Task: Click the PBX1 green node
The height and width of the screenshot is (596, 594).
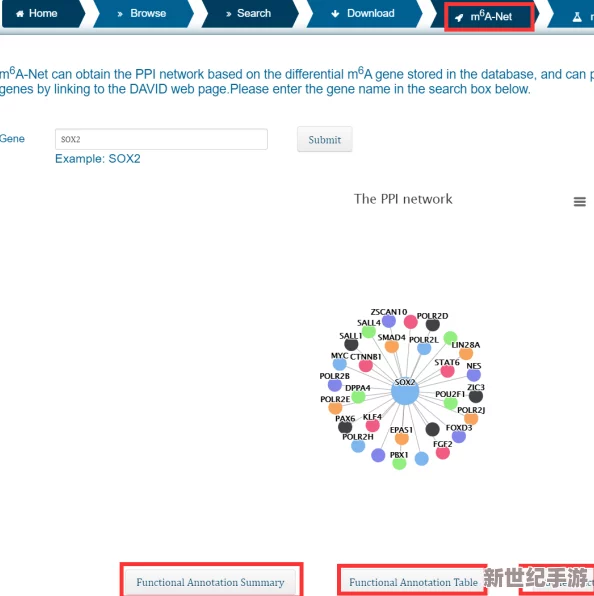Action: 399,463
